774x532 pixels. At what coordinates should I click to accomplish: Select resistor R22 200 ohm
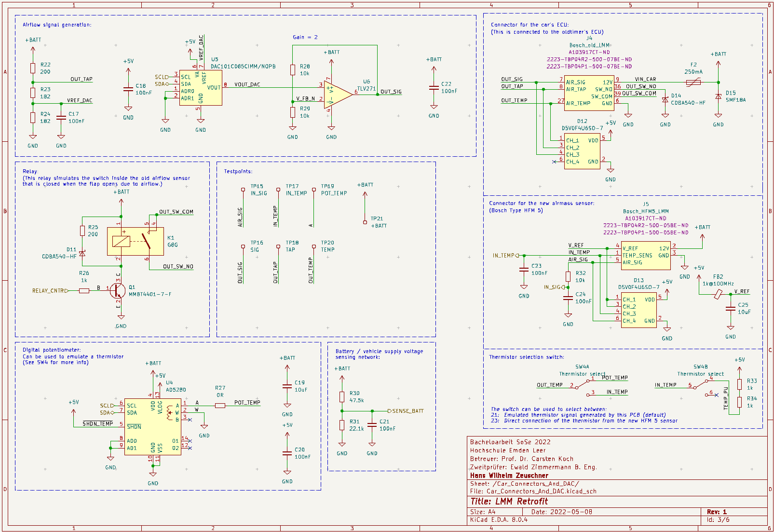coord(33,68)
